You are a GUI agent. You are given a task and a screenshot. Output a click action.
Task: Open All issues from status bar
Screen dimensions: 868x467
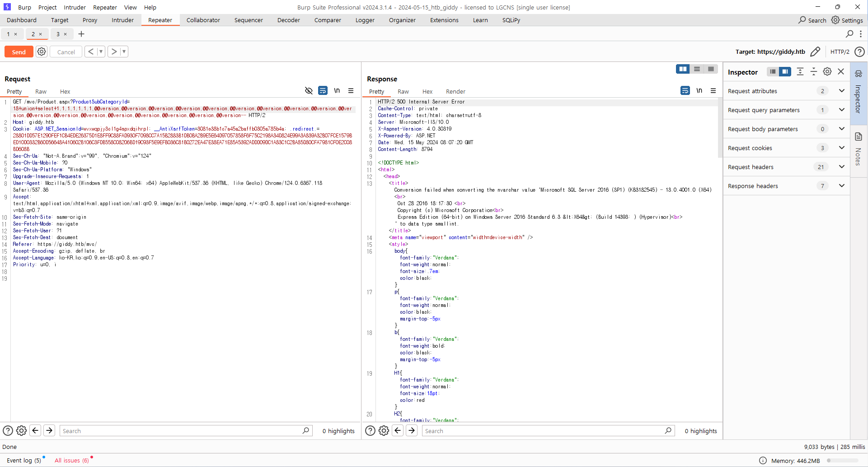pyautogui.click(x=72, y=460)
